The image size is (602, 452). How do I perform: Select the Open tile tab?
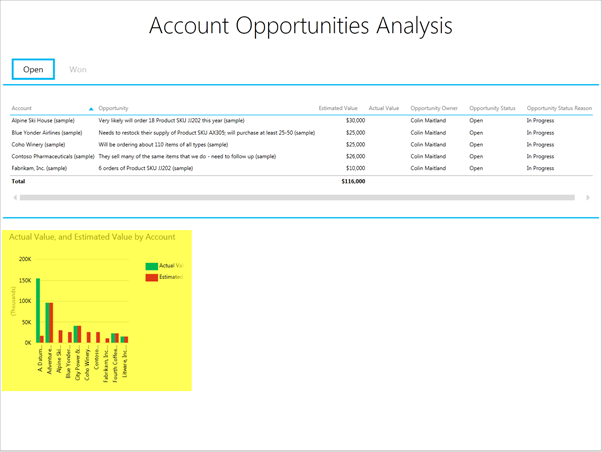tap(33, 70)
